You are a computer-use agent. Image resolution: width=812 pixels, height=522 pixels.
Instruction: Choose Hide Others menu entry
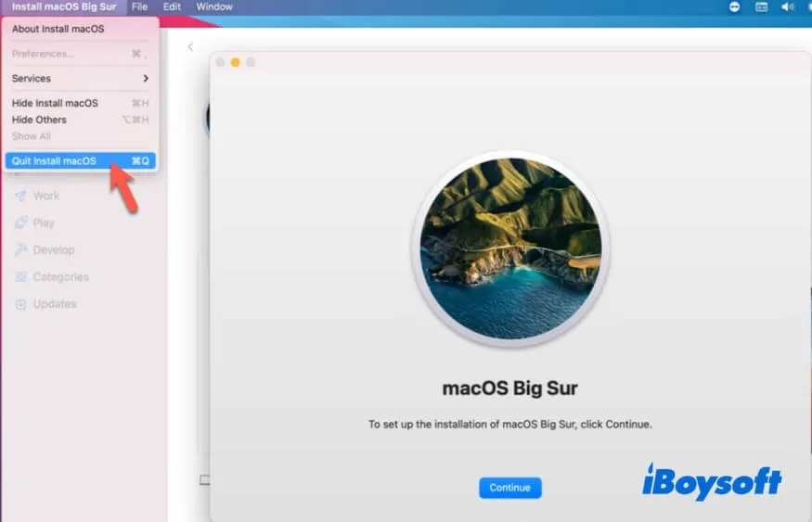[x=80, y=120]
